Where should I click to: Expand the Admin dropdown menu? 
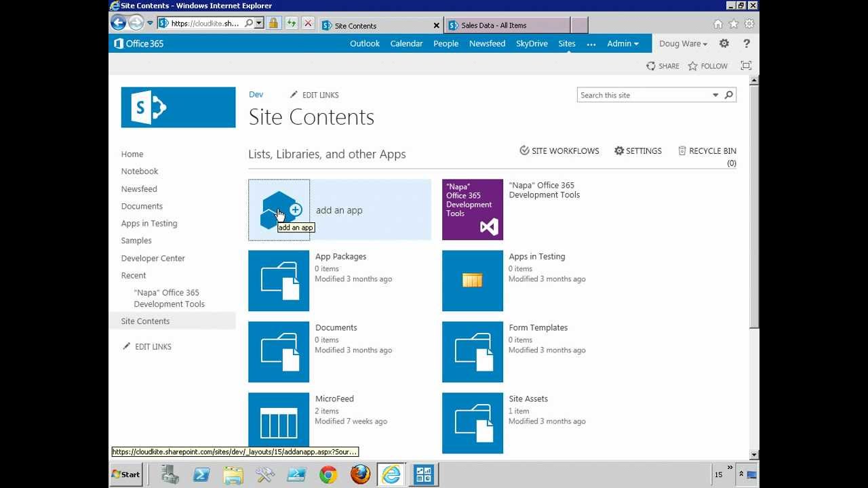point(623,43)
